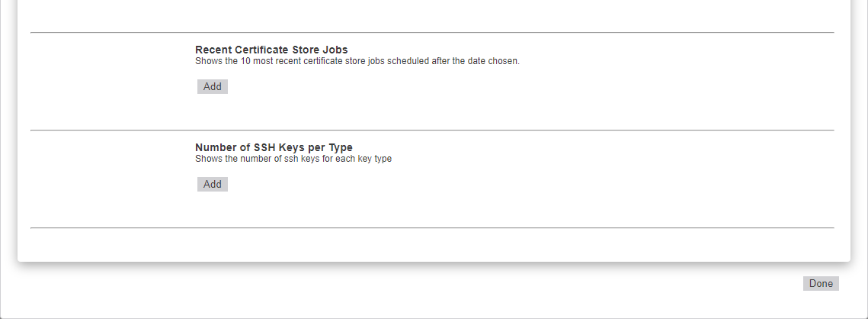868x319 pixels.
Task: Click the SSH keys description text
Action: 293,159
